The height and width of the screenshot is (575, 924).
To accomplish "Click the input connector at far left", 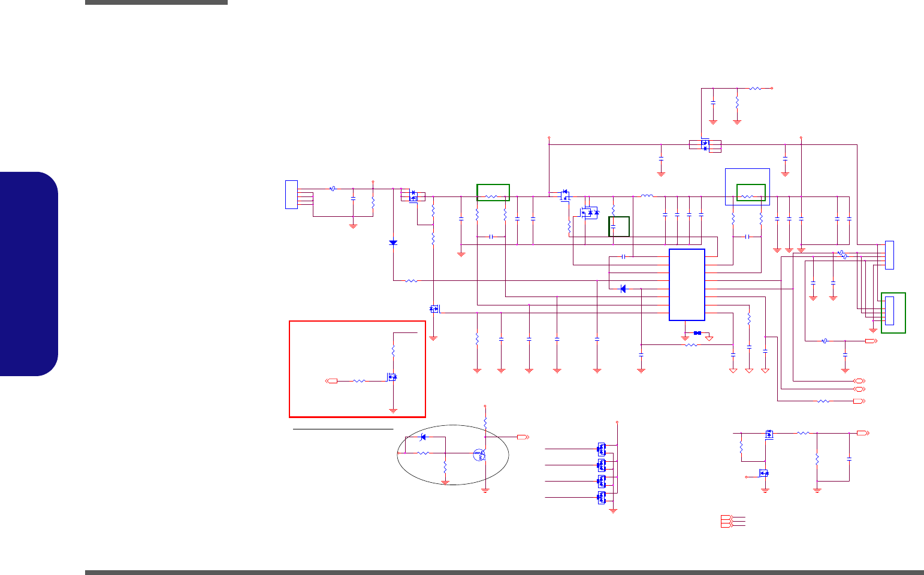I will coord(291,194).
